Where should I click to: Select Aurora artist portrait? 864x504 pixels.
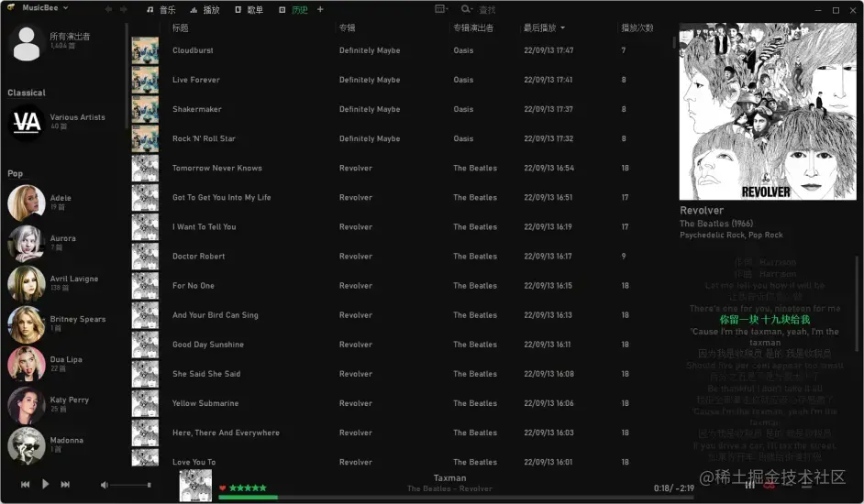point(27,243)
